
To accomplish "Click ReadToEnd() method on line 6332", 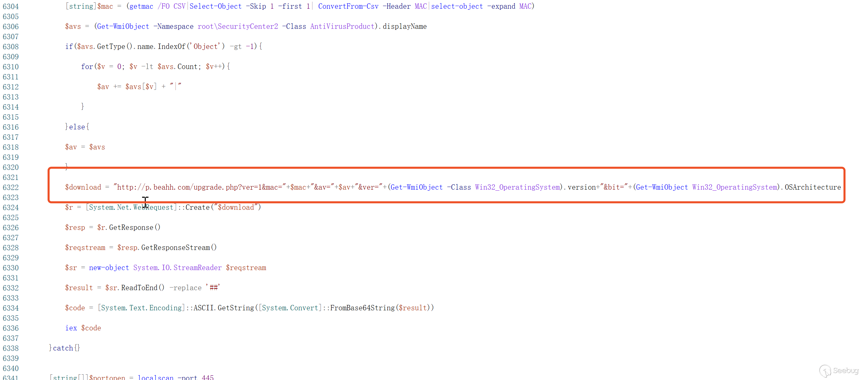I will coord(142,288).
